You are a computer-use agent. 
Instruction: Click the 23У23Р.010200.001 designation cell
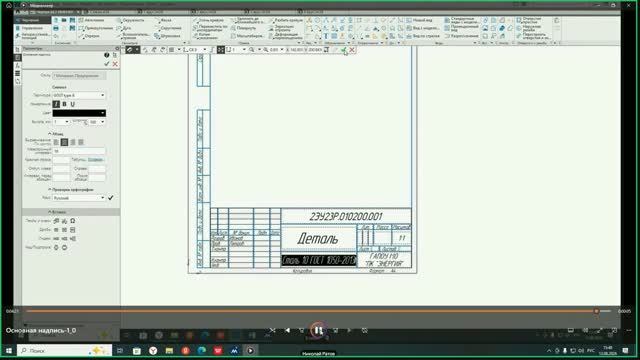pos(346,216)
